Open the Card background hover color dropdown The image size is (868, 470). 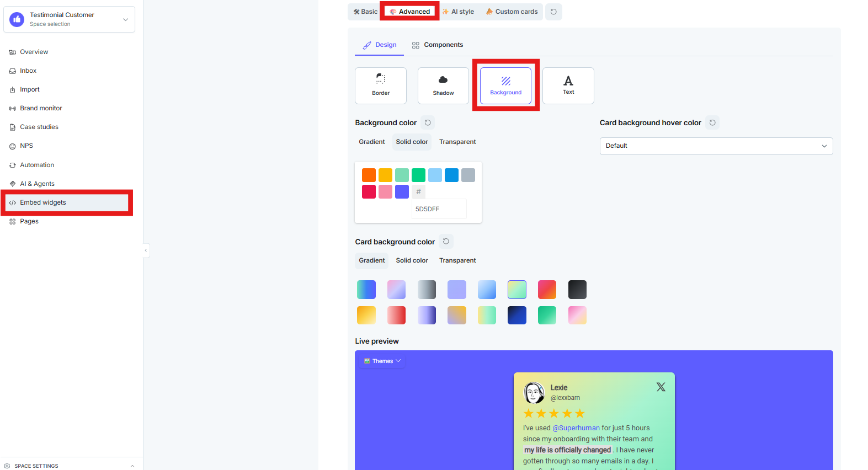tap(716, 146)
